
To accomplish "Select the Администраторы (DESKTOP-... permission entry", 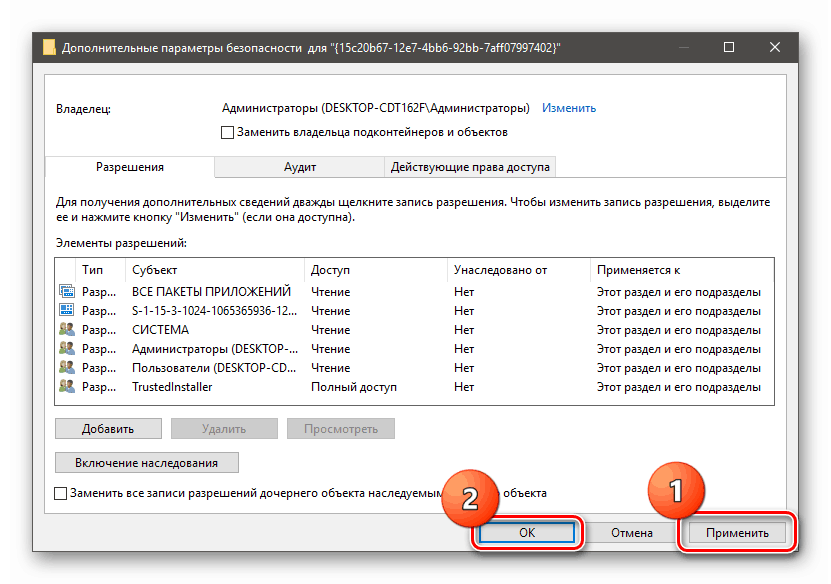I will (x=414, y=349).
